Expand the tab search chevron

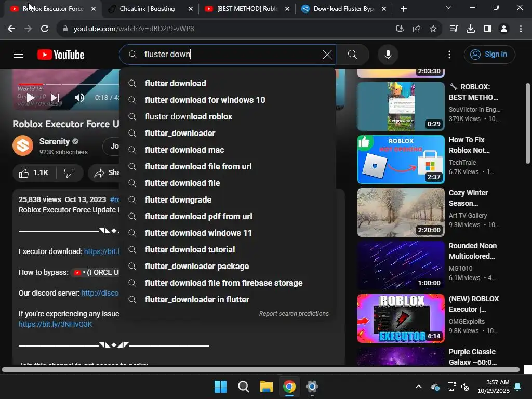coord(448,7)
